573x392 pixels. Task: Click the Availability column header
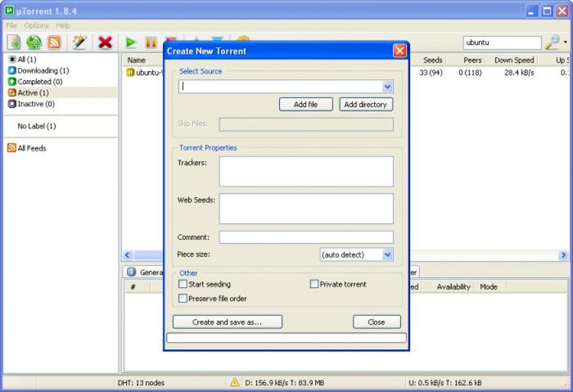pyautogui.click(x=453, y=287)
